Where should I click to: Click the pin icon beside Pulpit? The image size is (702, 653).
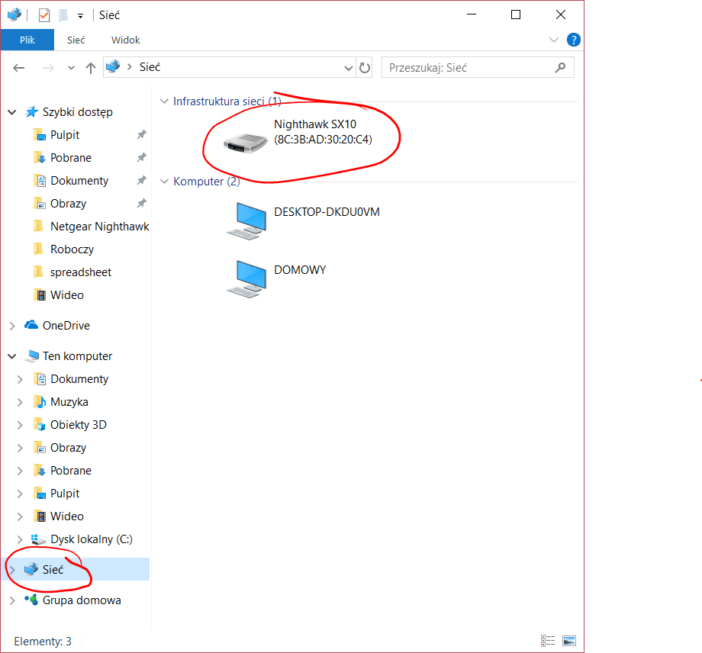coord(141,134)
